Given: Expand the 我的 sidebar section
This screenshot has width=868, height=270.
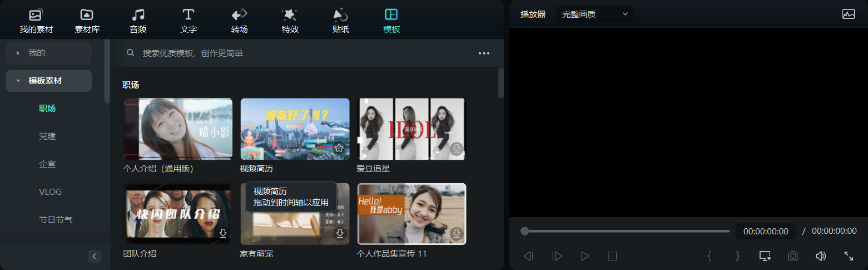Looking at the screenshot, I should [x=48, y=53].
